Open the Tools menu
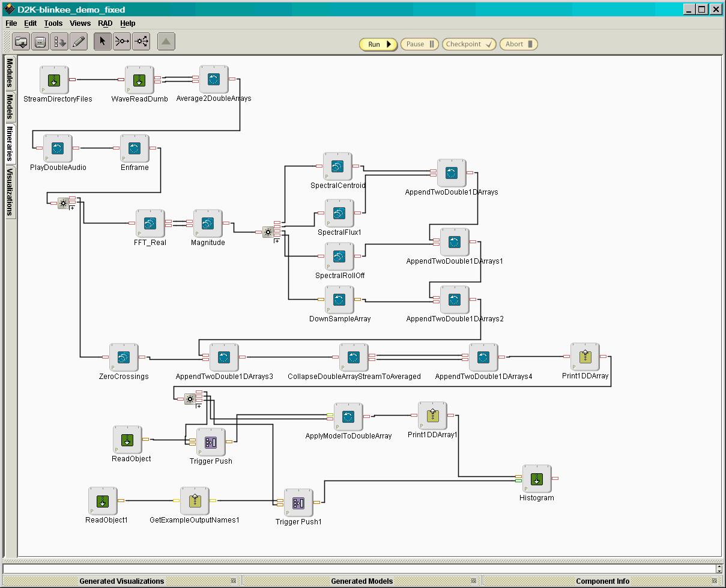Image resolution: width=726 pixels, height=588 pixels. pyautogui.click(x=53, y=23)
